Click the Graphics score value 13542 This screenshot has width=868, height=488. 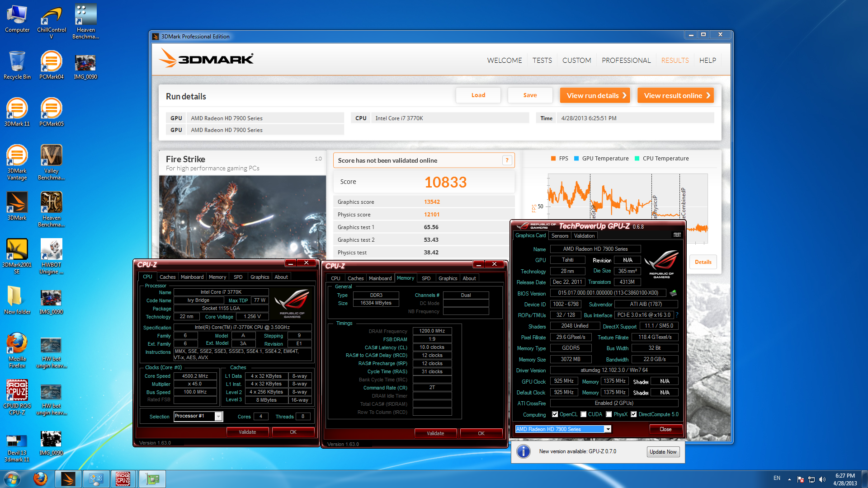pyautogui.click(x=432, y=202)
